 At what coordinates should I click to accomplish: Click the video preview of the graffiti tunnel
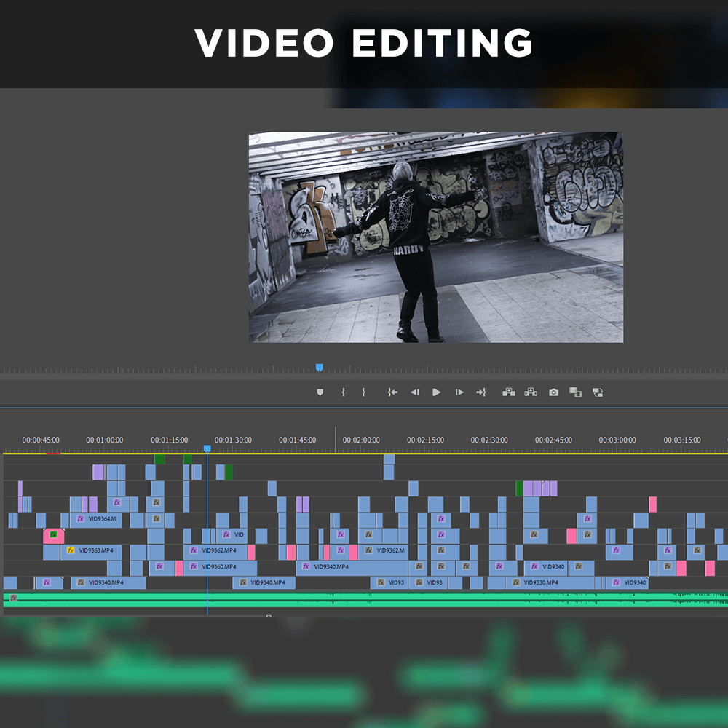[x=435, y=237]
